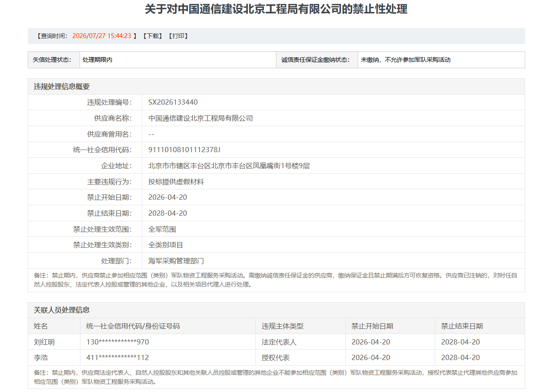Screen dimensions: 552x392
Task: Click 刘红明's ban start date 2026-04-20
Action: 371,342
